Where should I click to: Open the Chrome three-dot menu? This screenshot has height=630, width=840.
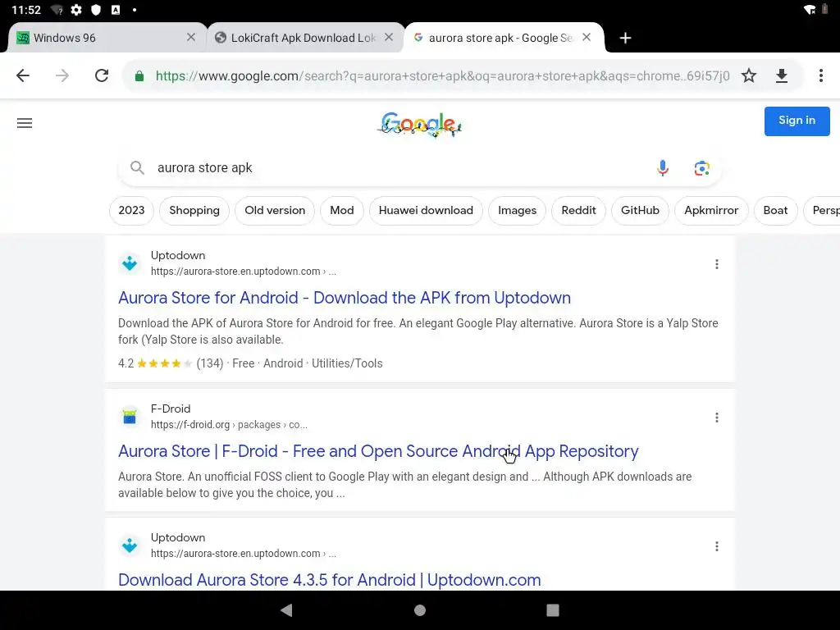point(820,75)
